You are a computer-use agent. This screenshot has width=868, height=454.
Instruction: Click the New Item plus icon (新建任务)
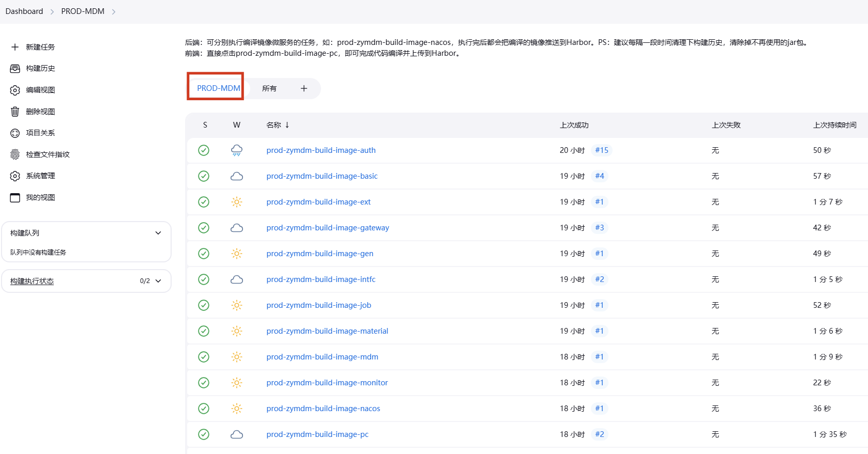click(15, 47)
